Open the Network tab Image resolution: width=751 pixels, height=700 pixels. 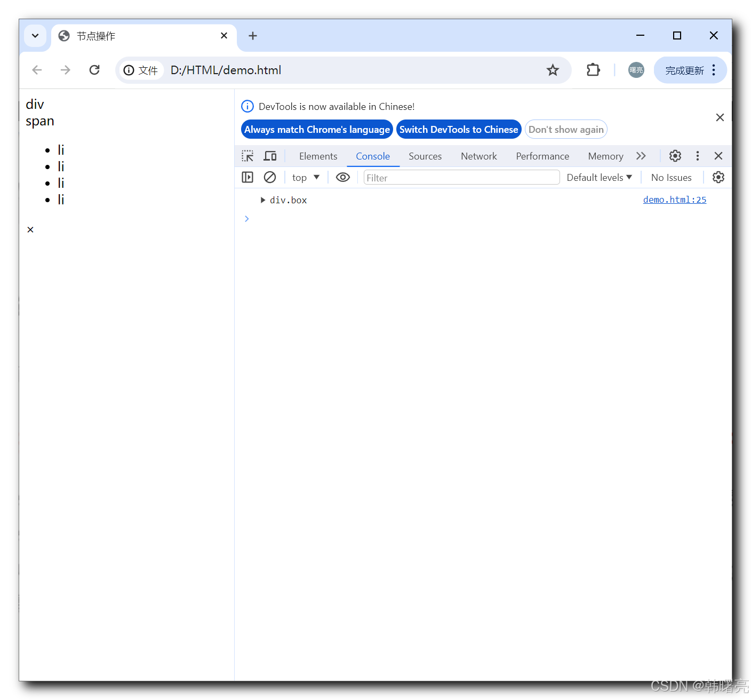tap(479, 156)
